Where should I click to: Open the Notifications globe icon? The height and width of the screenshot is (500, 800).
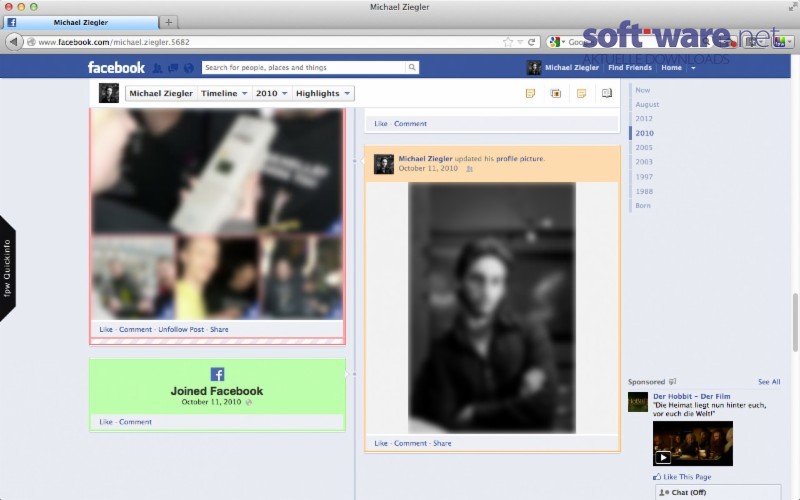(189, 67)
